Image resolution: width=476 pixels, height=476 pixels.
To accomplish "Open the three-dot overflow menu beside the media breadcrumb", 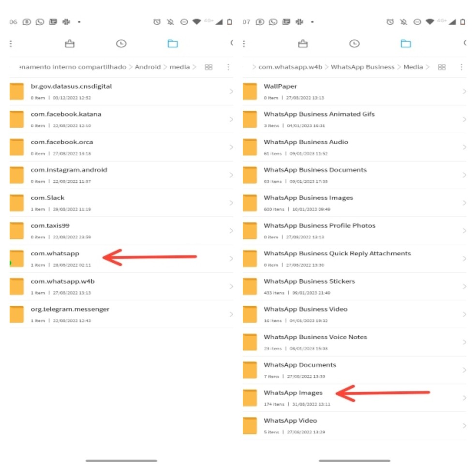I will (x=228, y=67).
